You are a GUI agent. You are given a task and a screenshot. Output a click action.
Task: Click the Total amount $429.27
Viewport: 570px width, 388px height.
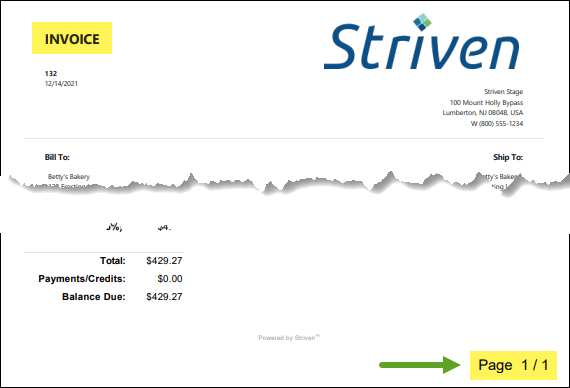(x=164, y=261)
